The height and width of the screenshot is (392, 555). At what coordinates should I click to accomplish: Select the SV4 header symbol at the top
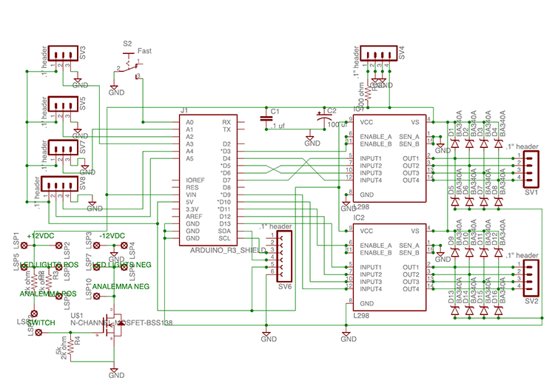click(379, 53)
